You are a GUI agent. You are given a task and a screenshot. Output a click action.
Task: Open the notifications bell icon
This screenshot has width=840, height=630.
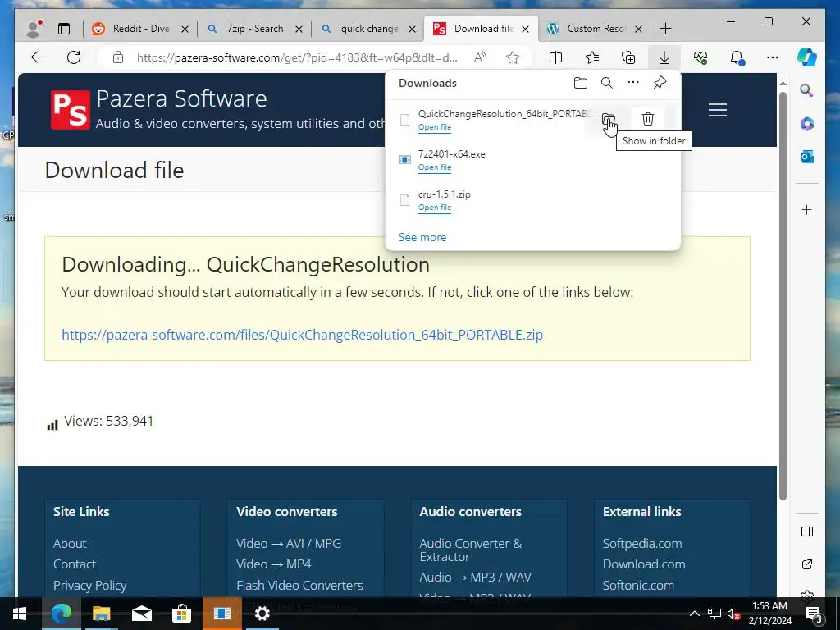tap(737, 57)
